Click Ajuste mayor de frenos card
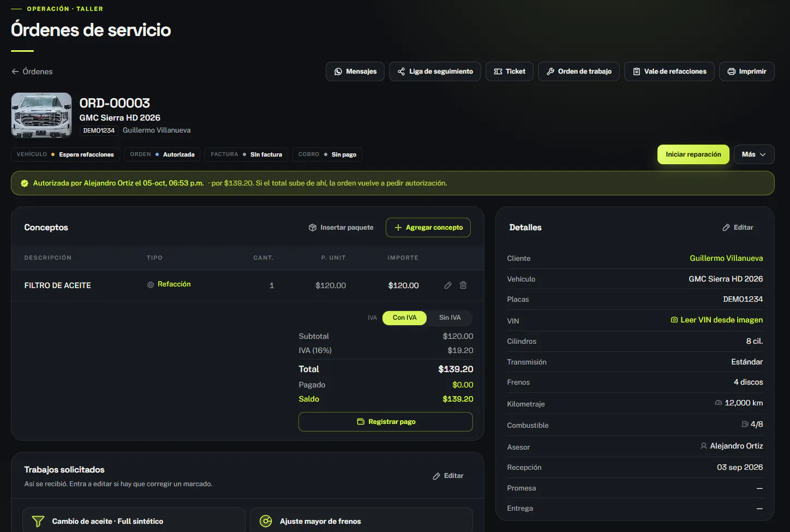 (x=361, y=521)
